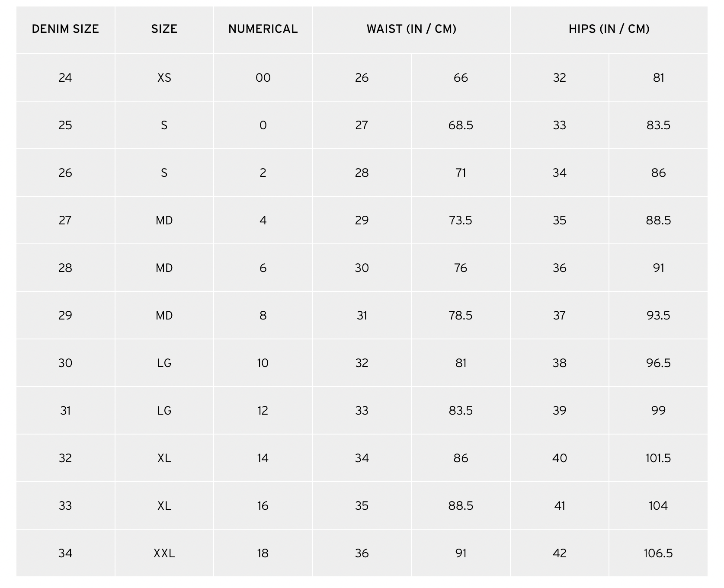Click the DENIM SIZE column header
This screenshot has height=588, width=724.
(x=65, y=29)
